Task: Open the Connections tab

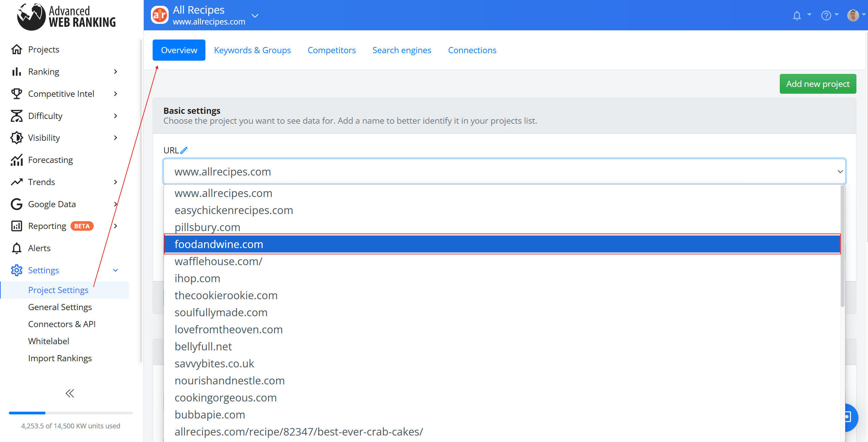Action: [x=472, y=50]
